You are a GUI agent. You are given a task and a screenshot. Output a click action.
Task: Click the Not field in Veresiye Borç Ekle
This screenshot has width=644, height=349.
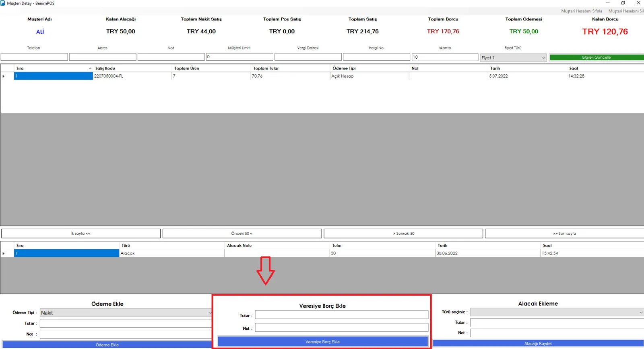(342, 328)
